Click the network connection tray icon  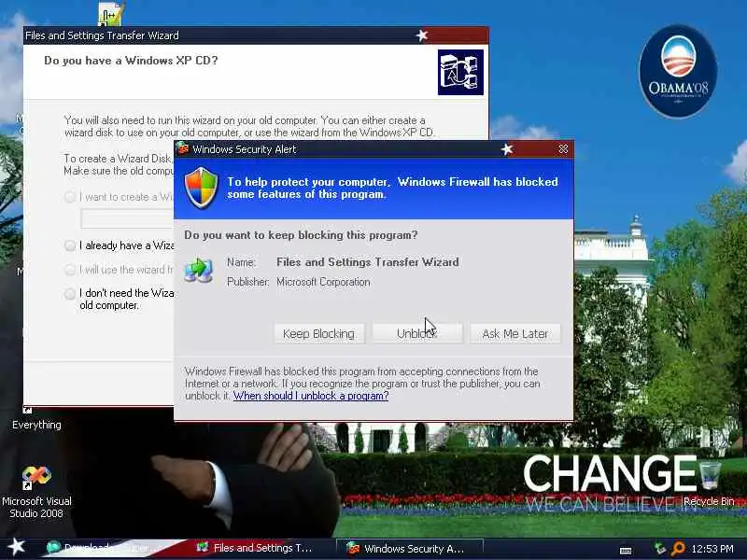point(660,549)
